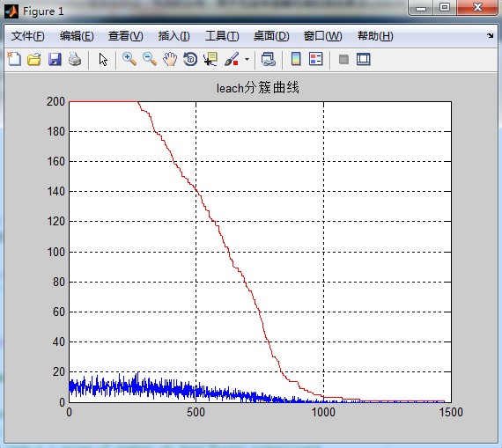Activate the Zoom In magnifier tool

tap(129, 60)
